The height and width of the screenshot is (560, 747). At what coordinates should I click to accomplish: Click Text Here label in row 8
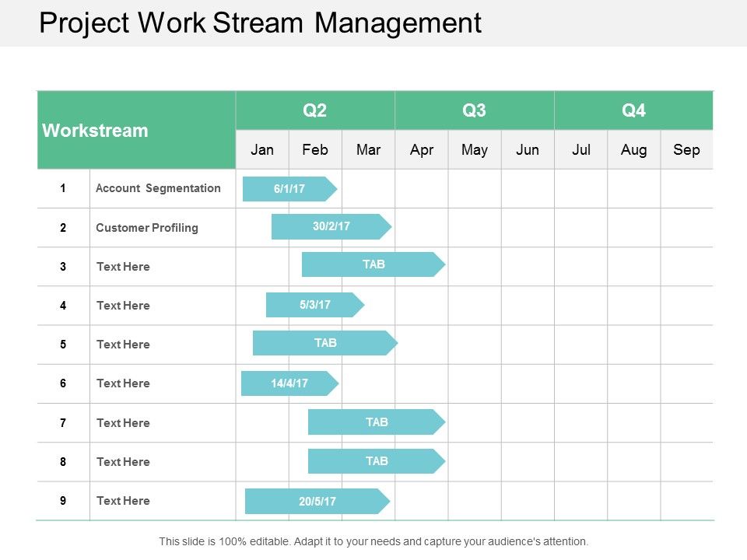tap(123, 462)
